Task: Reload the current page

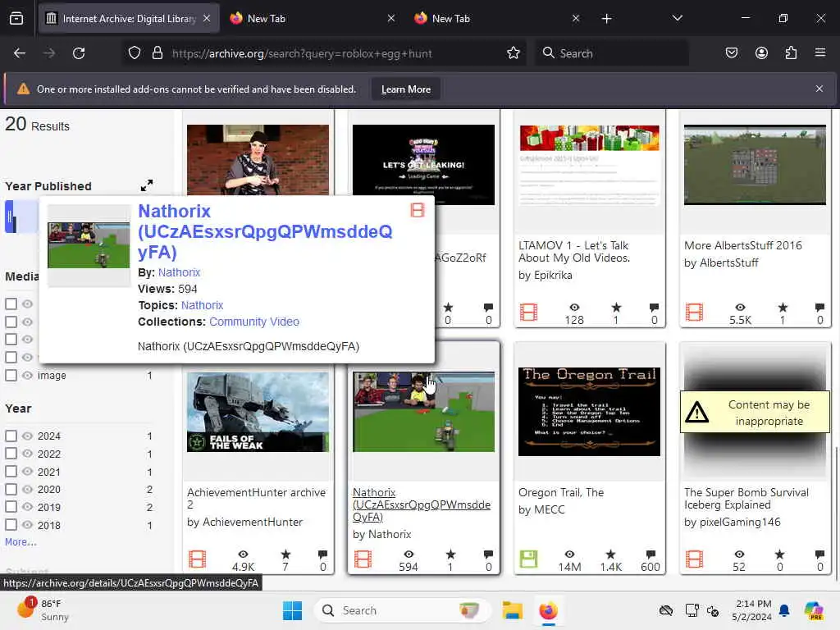Action: 79,53
